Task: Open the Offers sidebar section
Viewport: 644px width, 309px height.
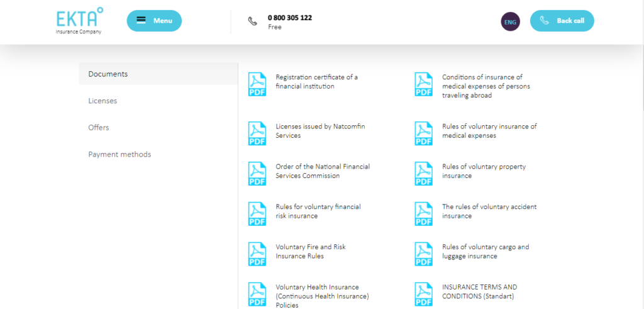Action: pos(99,128)
